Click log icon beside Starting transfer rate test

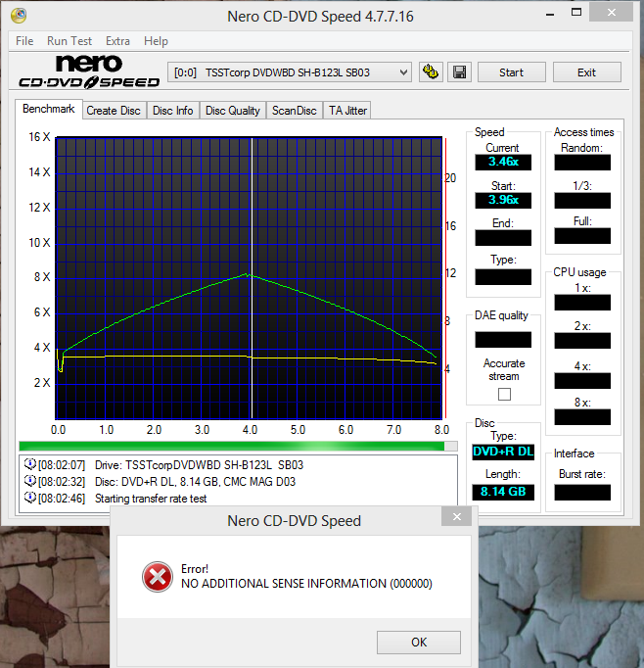tap(29, 498)
